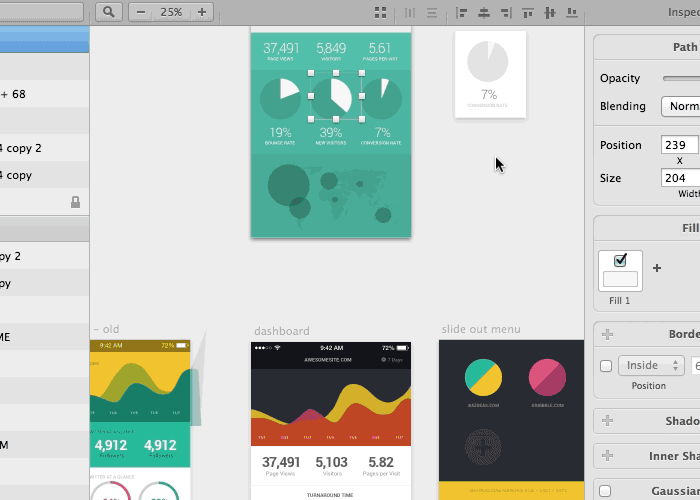700x500 pixels.
Task: Click the selected 39% new visitors pie chart
Action: [336, 96]
